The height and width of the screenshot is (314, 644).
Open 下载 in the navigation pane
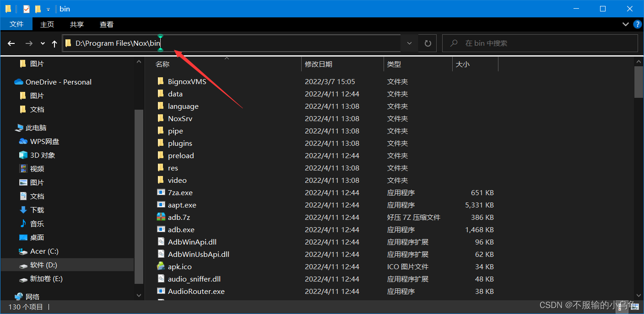(37, 210)
